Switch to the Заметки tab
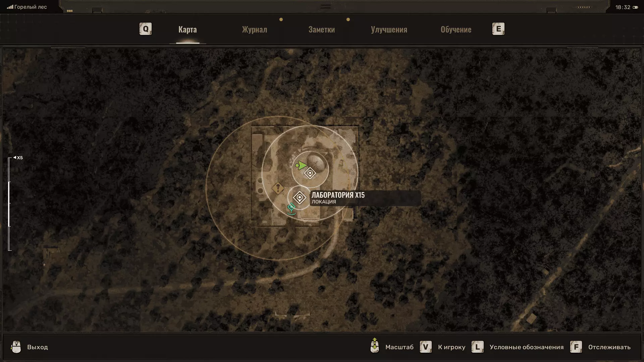644x362 pixels. [x=321, y=29]
